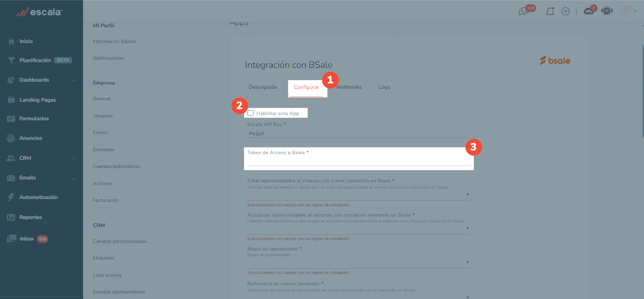Image resolution: width=644 pixels, height=299 pixels.
Task: Switch to the Logs tab
Action: (x=384, y=87)
